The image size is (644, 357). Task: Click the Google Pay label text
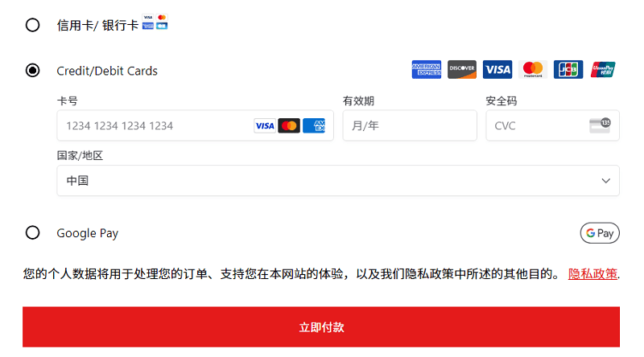pos(88,233)
